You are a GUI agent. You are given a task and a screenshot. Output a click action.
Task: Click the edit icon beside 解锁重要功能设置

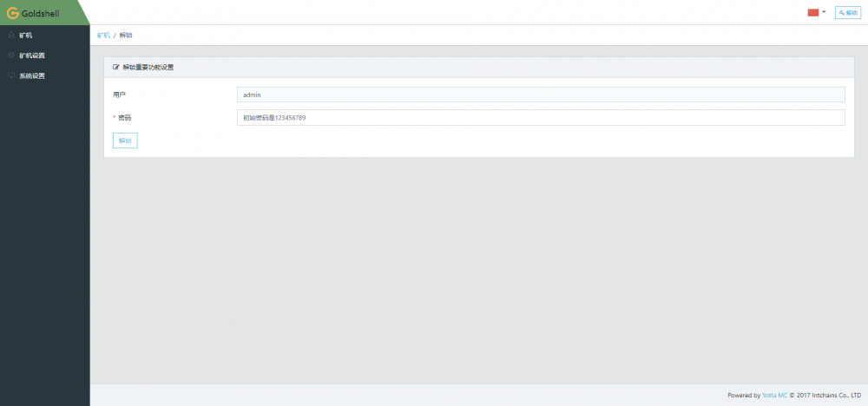(x=115, y=67)
